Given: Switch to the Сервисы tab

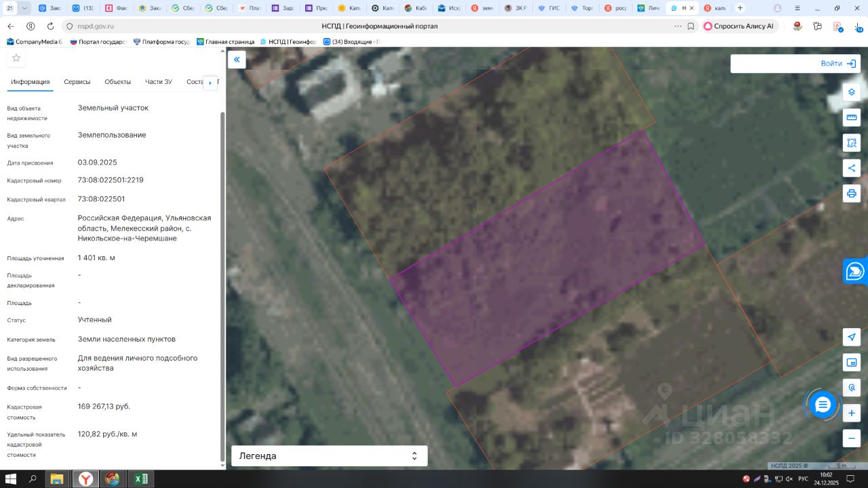Looking at the screenshot, I should pos(77,82).
